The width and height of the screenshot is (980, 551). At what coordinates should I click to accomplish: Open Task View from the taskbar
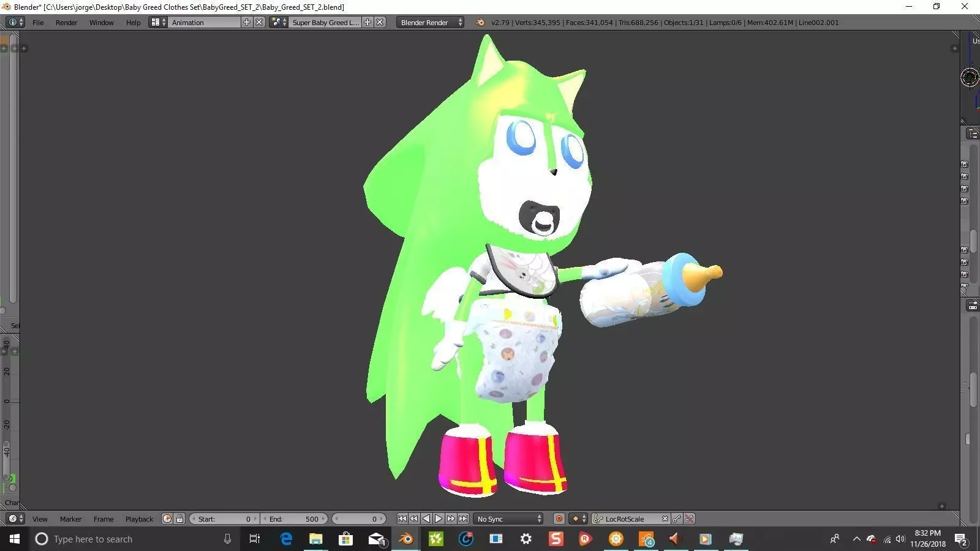pyautogui.click(x=255, y=539)
